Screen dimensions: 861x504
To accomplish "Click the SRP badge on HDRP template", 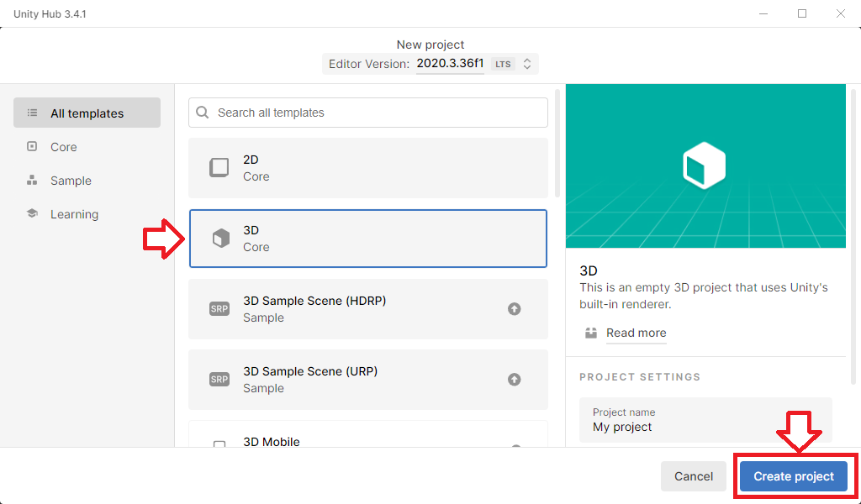I will coord(219,309).
